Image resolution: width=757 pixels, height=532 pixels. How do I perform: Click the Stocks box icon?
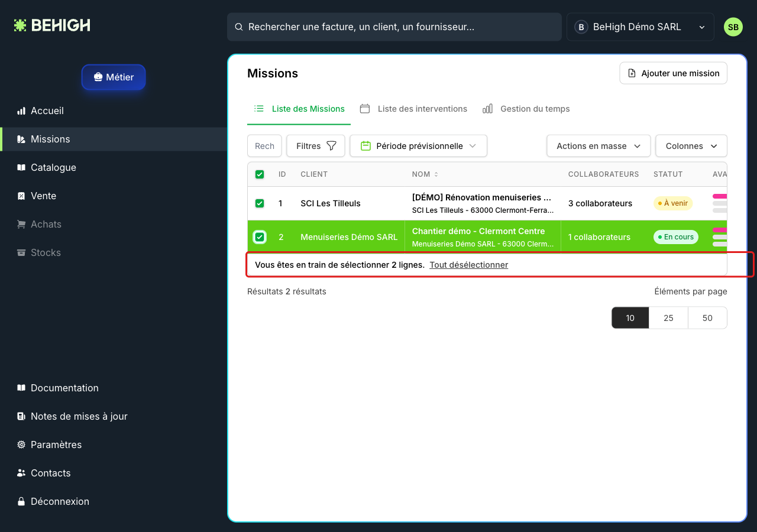coord(21,252)
